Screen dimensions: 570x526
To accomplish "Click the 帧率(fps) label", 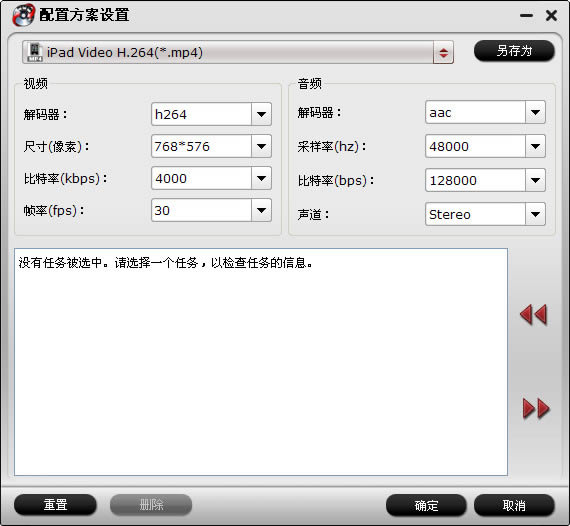I will tap(54, 210).
